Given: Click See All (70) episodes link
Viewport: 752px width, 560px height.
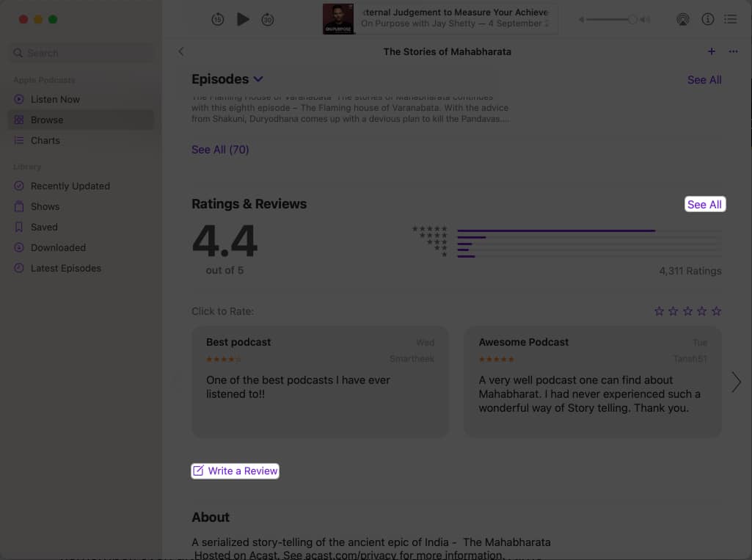Looking at the screenshot, I should pyautogui.click(x=220, y=150).
